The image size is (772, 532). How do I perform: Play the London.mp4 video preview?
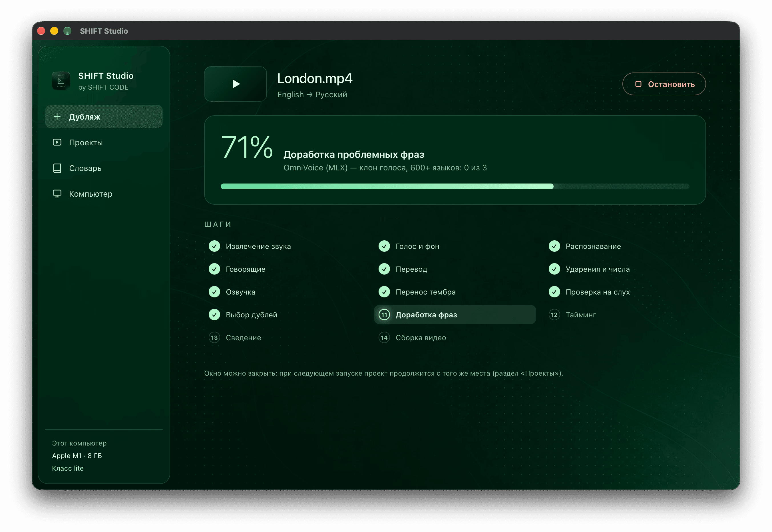point(236,84)
